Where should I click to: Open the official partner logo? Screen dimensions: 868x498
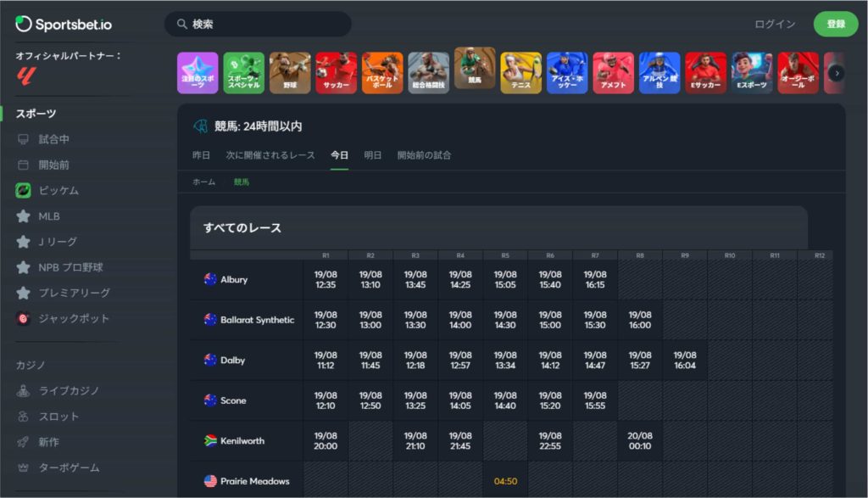26,76
